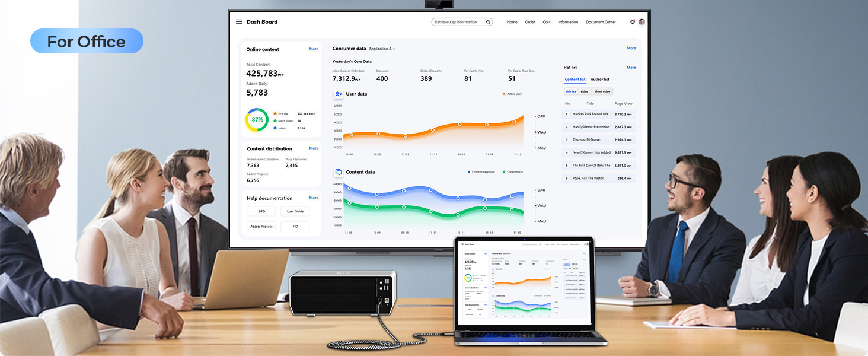Click More in the TV Online content panel

(x=314, y=49)
